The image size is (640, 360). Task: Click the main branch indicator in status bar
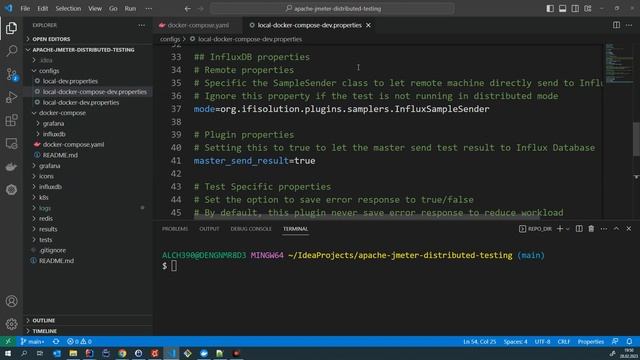tap(32, 342)
